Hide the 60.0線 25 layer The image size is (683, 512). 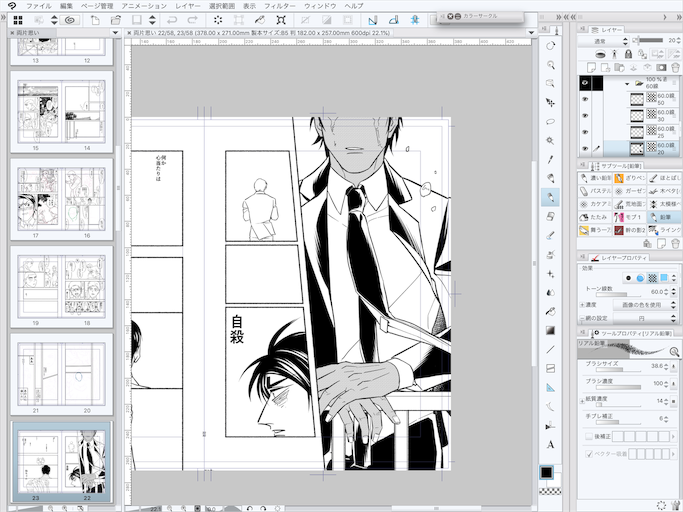(585, 132)
